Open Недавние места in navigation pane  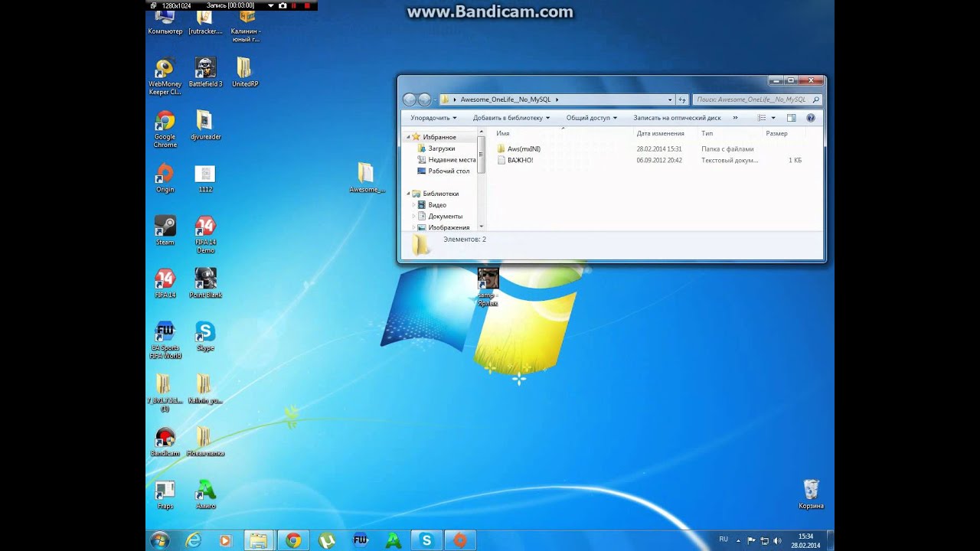tap(452, 160)
